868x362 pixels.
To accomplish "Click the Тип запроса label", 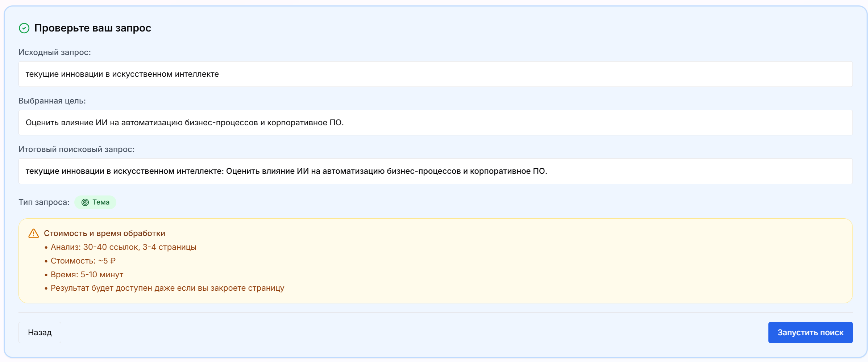I will click(44, 202).
